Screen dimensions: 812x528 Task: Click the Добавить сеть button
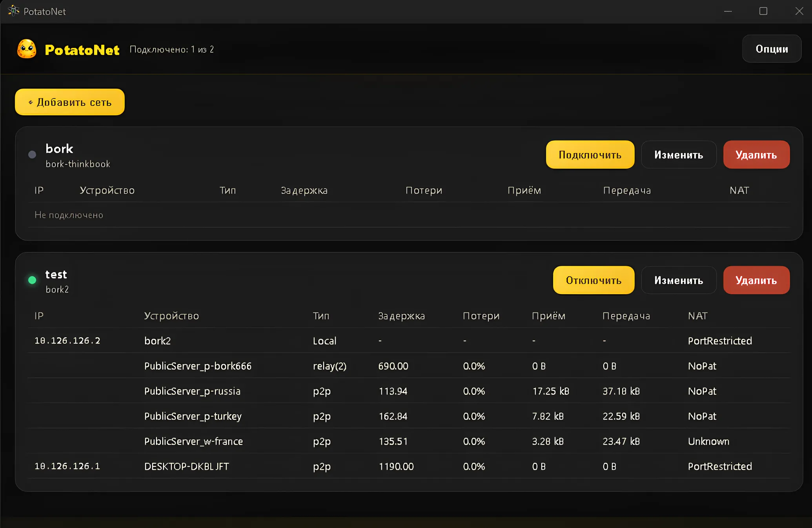(70, 102)
